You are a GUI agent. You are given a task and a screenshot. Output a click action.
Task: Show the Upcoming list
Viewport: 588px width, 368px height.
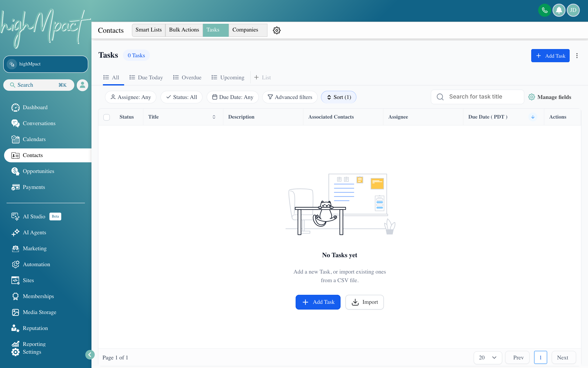coord(228,78)
